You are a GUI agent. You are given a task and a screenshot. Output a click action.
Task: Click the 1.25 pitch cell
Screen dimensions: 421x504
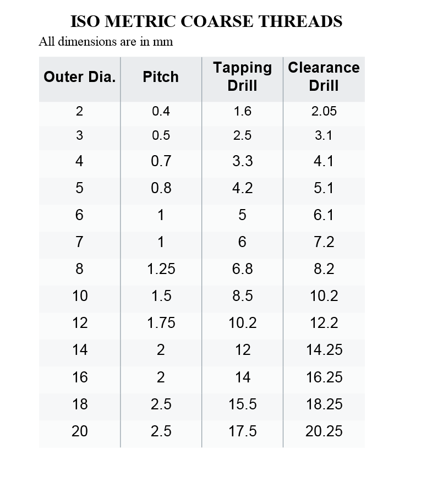[x=161, y=269]
